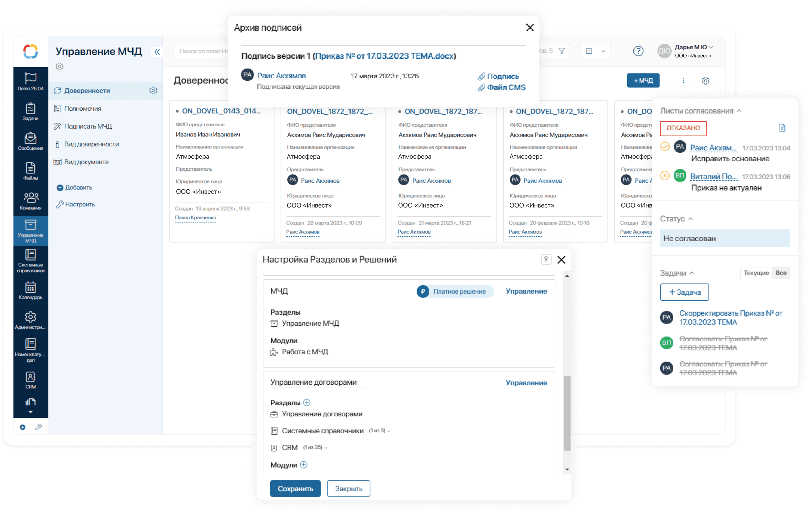Collapse Листы согласования section
Screen dimensions: 812x513
coord(739,111)
